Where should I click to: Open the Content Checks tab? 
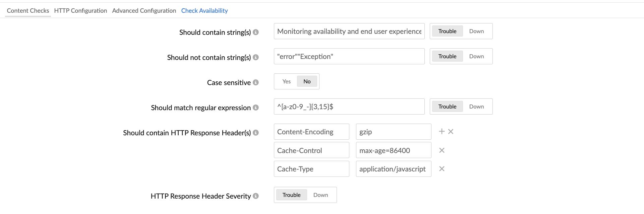[x=28, y=11]
